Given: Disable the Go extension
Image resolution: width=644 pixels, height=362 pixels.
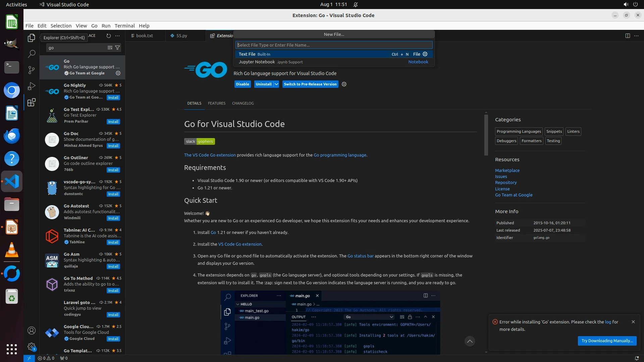Looking at the screenshot, I should 242,84.
